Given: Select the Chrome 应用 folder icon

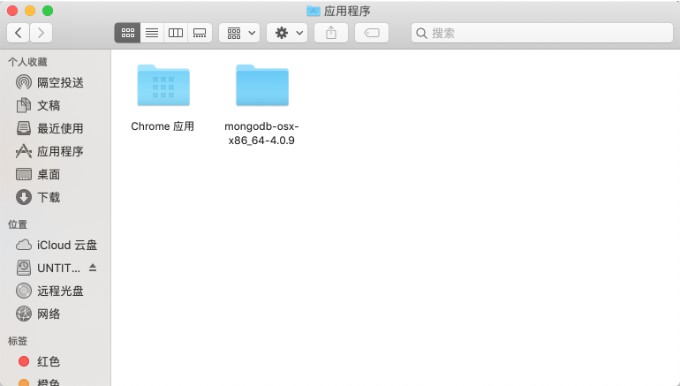Looking at the screenshot, I should tap(163, 85).
